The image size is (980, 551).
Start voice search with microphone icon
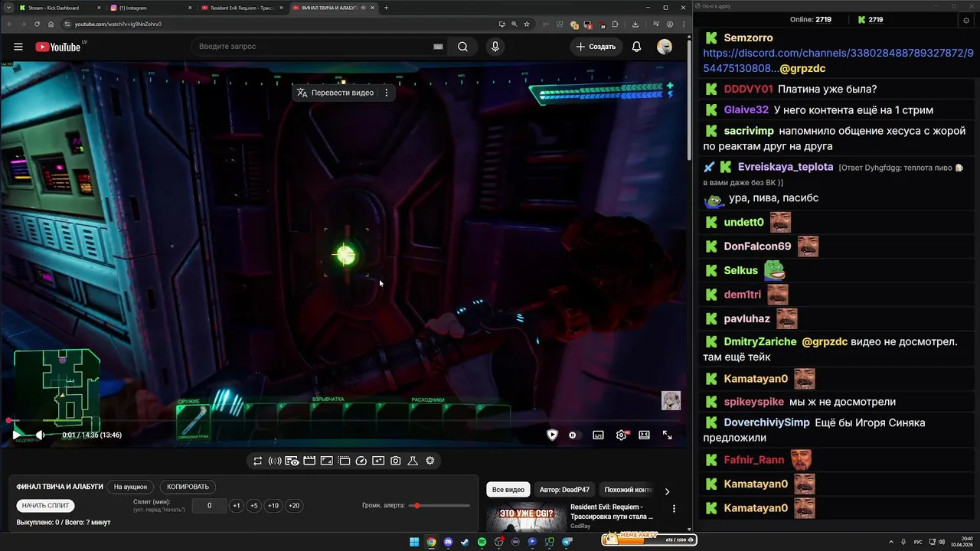495,47
